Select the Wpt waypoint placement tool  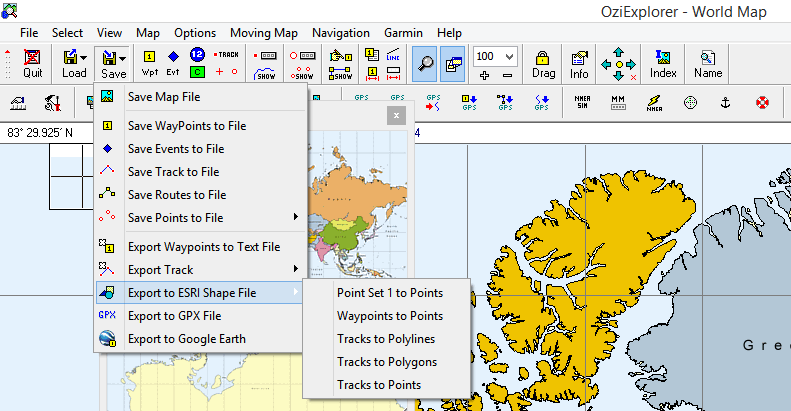tap(150, 64)
